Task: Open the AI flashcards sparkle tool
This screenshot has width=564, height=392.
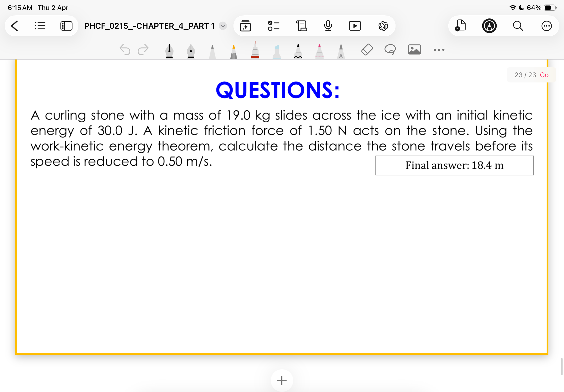Action: 245,26
